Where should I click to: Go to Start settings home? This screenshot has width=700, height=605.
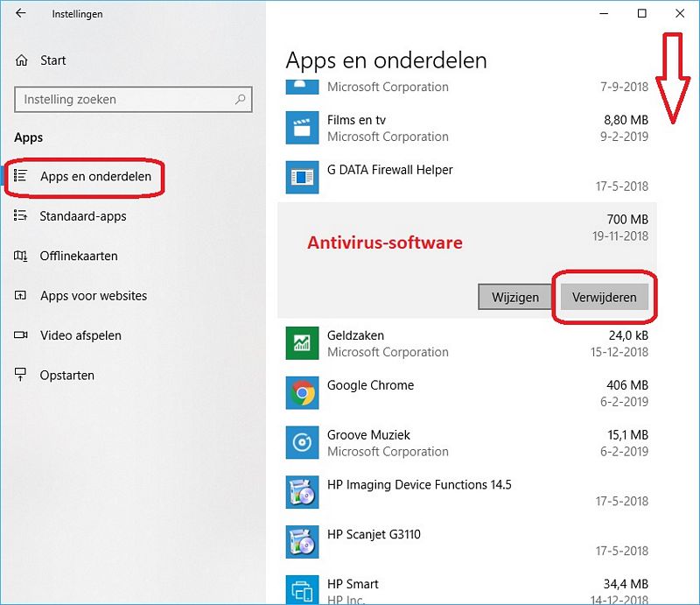tap(52, 60)
